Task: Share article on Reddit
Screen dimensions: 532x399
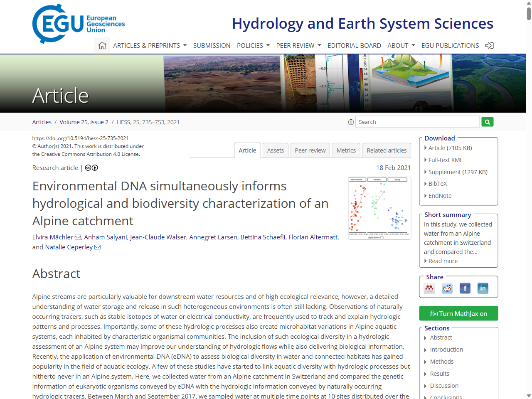Action: (x=447, y=288)
